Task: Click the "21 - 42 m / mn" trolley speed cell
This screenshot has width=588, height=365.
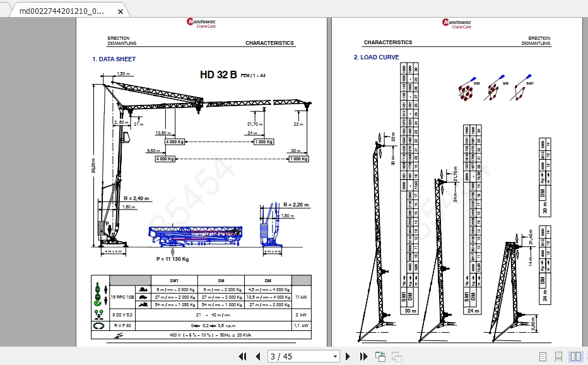Action: (x=213, y=314)
